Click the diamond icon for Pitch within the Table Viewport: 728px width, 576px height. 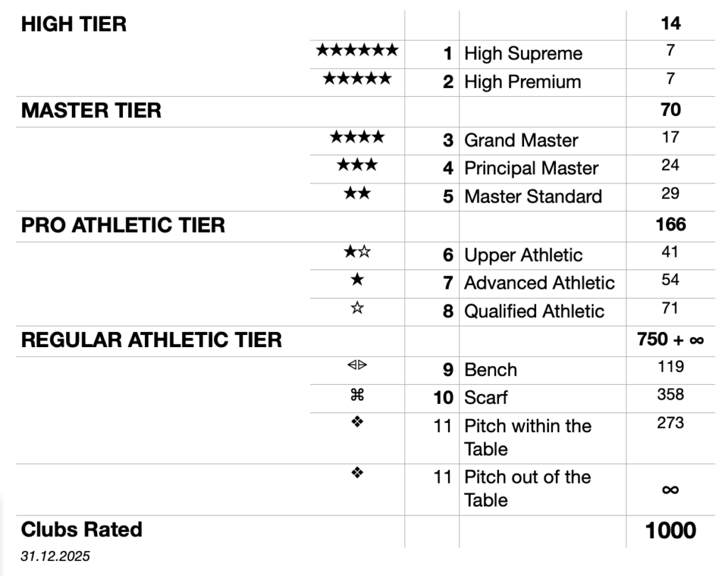[357, 422]
